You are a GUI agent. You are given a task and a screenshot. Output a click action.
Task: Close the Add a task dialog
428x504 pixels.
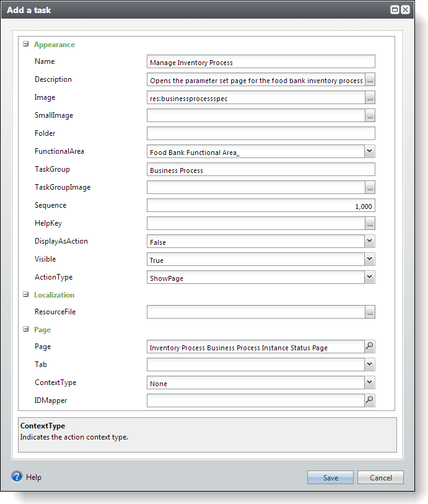coord(406,10)
